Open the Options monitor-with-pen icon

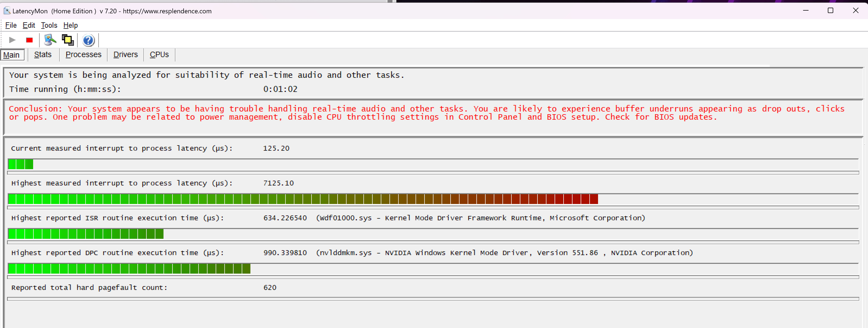click(x=50, y=40)
